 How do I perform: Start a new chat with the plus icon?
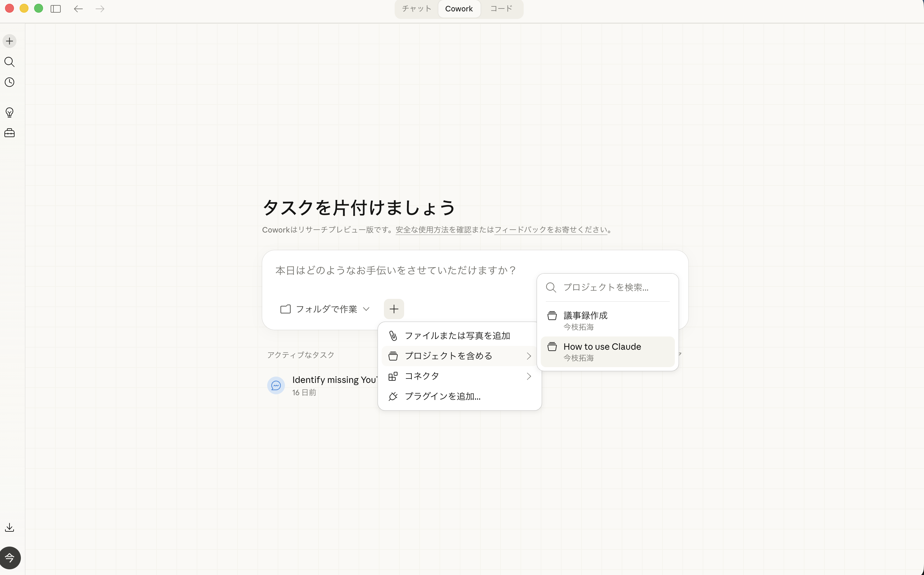click(x=9, y=41)
